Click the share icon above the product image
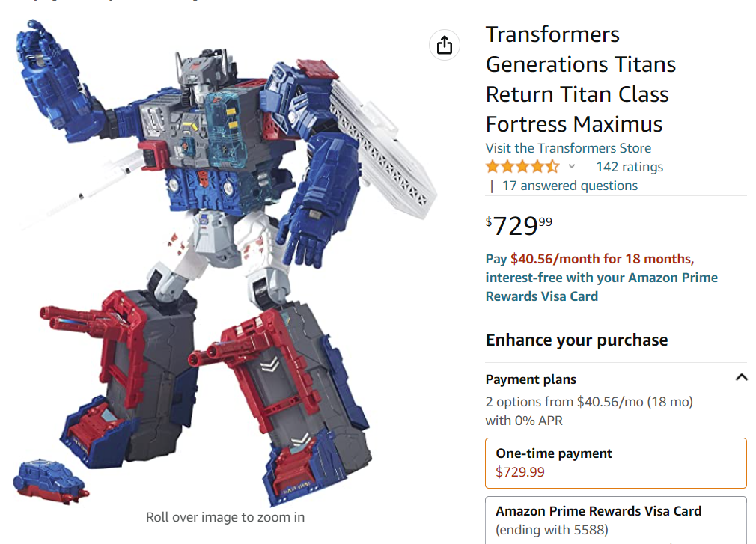Image resolution: width=756 pixels, height=544 pixels. pos(445,45)
